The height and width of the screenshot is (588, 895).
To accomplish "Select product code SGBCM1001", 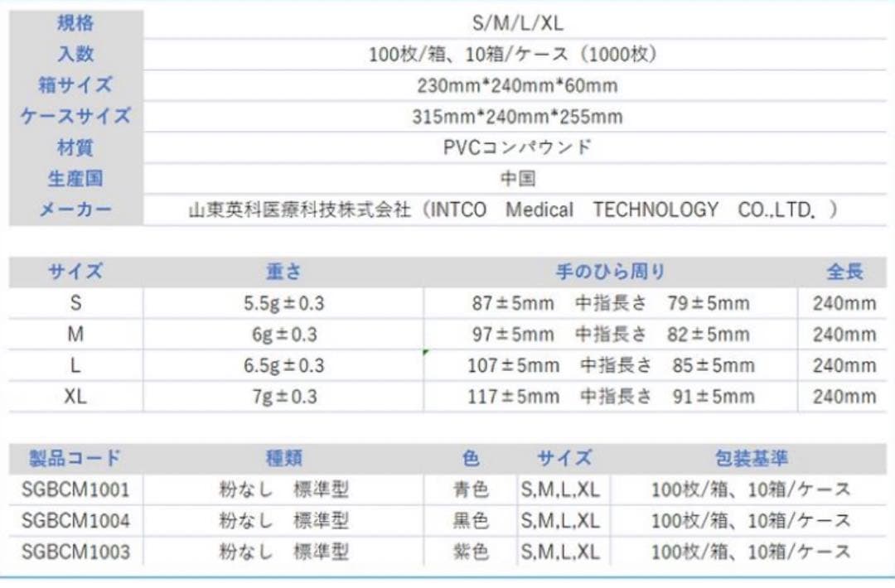I will point(75,489).
